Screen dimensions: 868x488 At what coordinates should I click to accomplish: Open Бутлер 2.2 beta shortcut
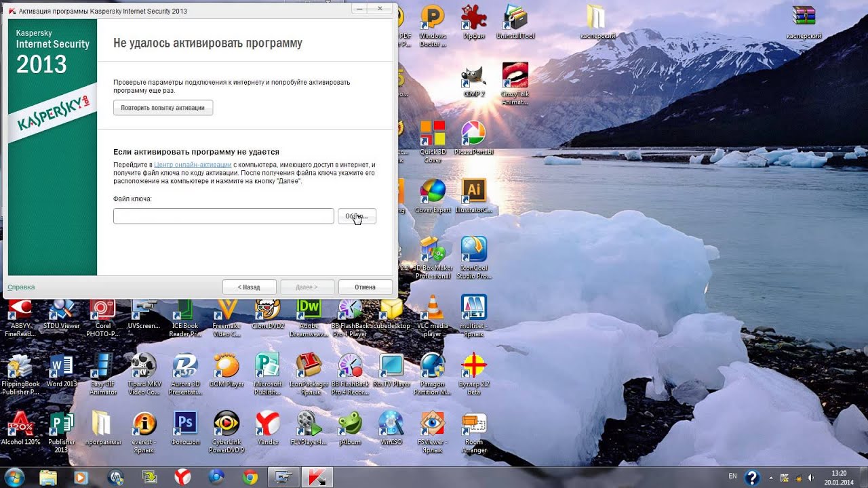[473, 375]
